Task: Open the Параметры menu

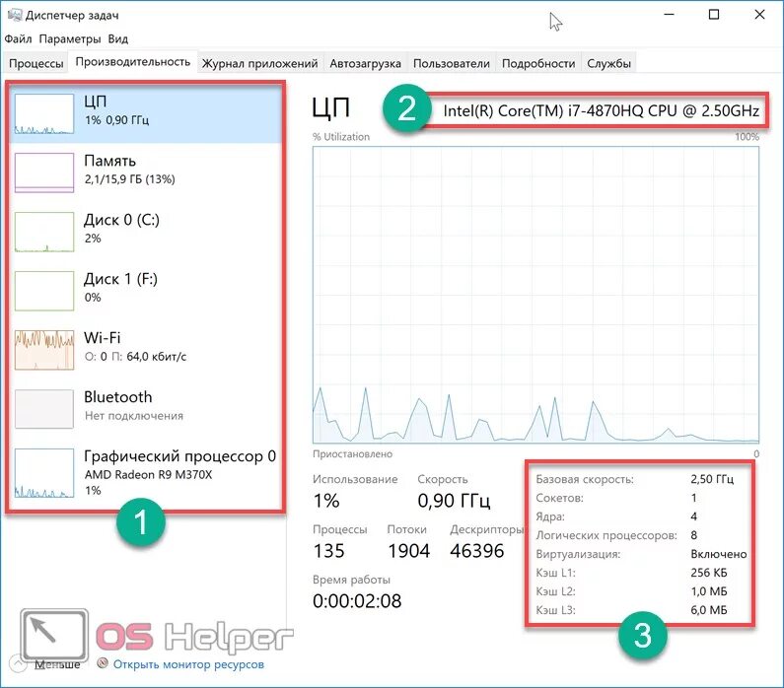Action: [x=69, y=39]
